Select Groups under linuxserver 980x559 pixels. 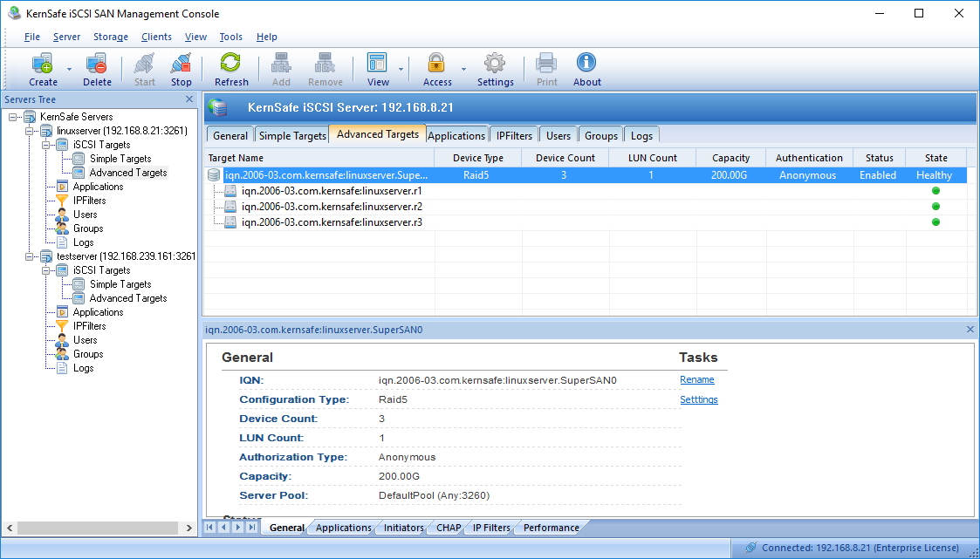(87, 228)
